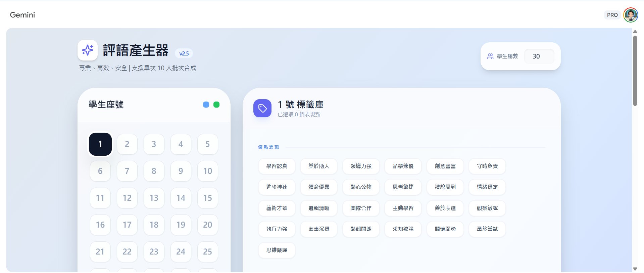Viewport: 644px width, 273px height.
Task: Select student seat number 11
Action: point(100,198)
